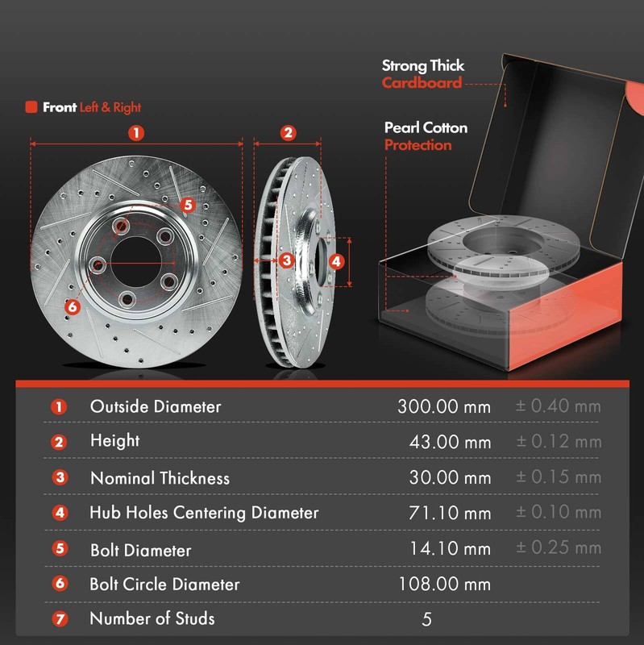Click the '43.00 mm' value
This screenshot has width=644, height=645.
451,442
